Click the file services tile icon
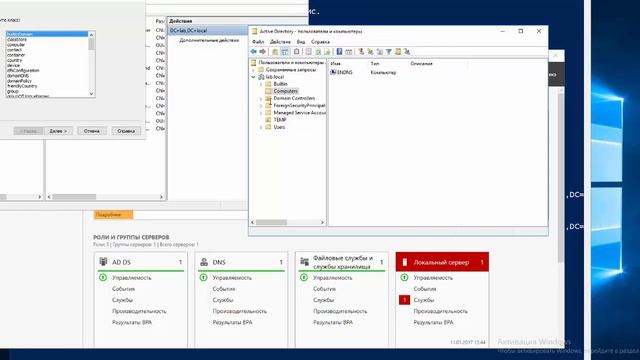Image resolution: width=640 pixels, height=360 pixels. point(304,262)
